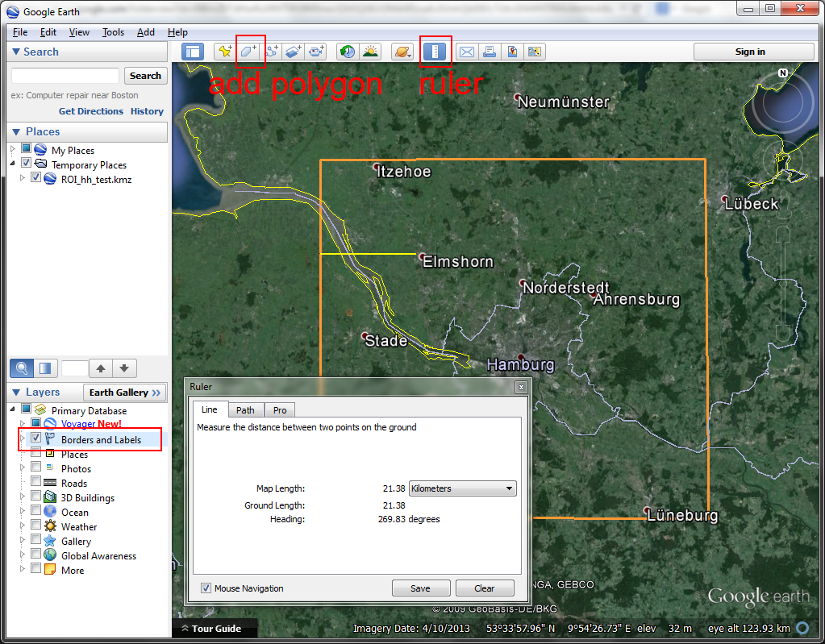
Task: Enable the Weather layer checkbox
Action: [35, 525]
